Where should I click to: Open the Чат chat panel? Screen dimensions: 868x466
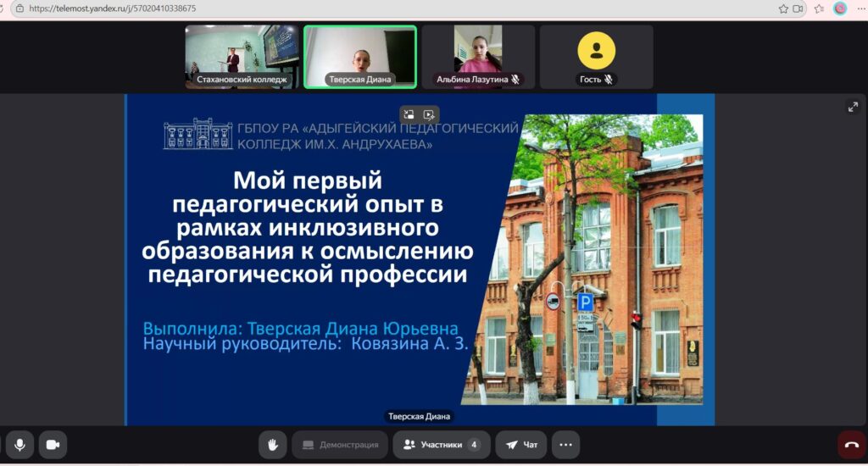[x=521, y=444]
